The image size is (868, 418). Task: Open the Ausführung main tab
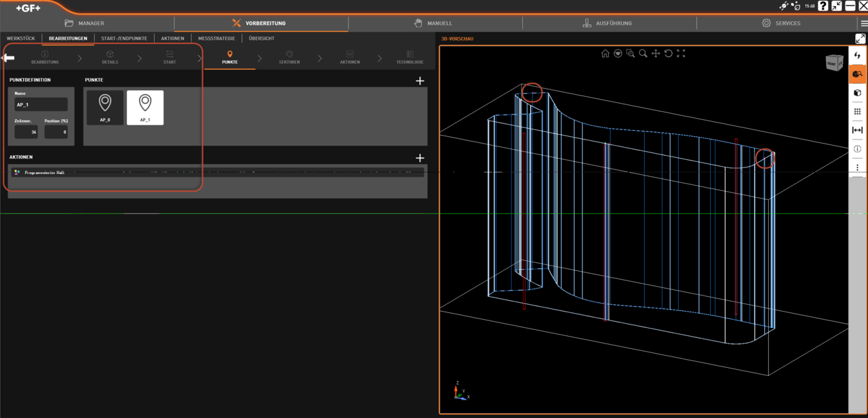tap(608, 23)
